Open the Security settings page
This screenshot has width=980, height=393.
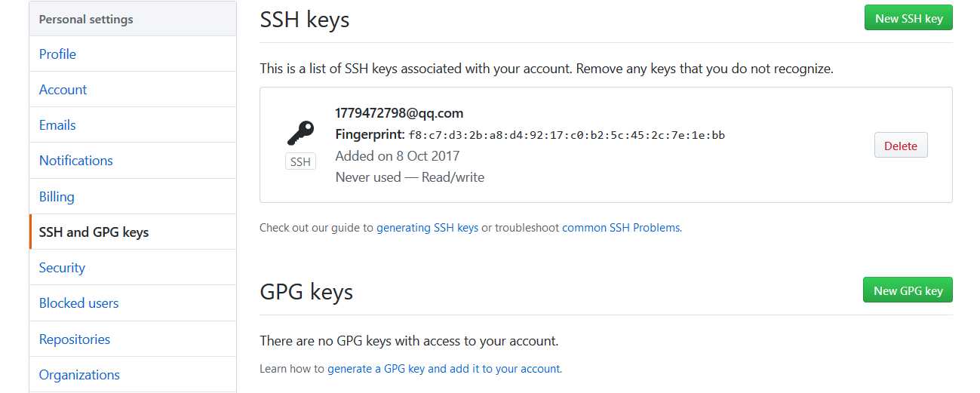tap(62, 267)
